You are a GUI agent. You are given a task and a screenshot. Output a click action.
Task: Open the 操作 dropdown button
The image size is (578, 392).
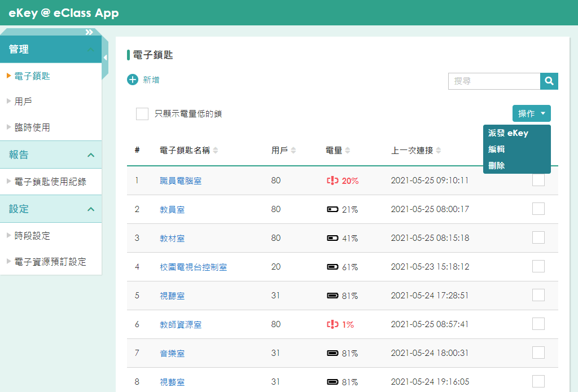point(532,113)
